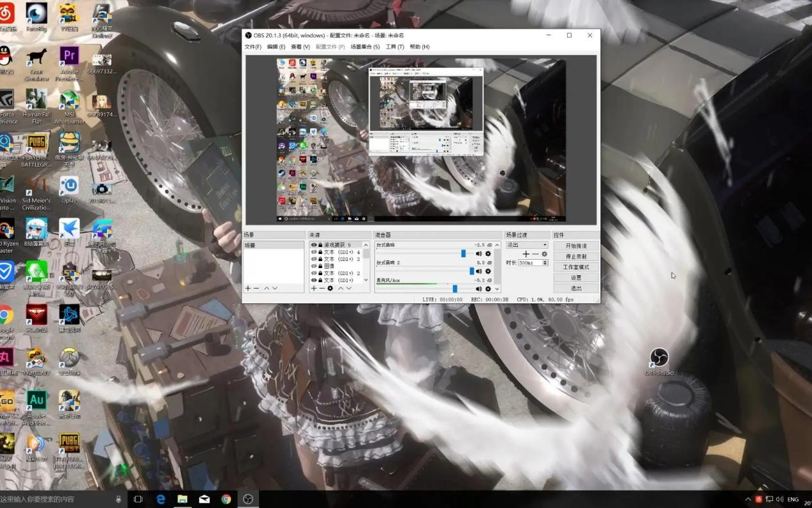Open settings gear for 台式音响 mixer channel
Image resolution: width=812 pixels, height=508 pixels.
point(488,254)
